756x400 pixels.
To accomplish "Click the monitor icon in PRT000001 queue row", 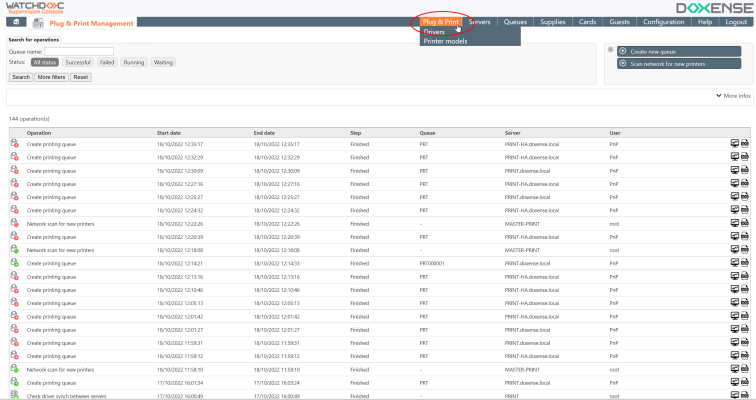I will click(x=735, y=263).
